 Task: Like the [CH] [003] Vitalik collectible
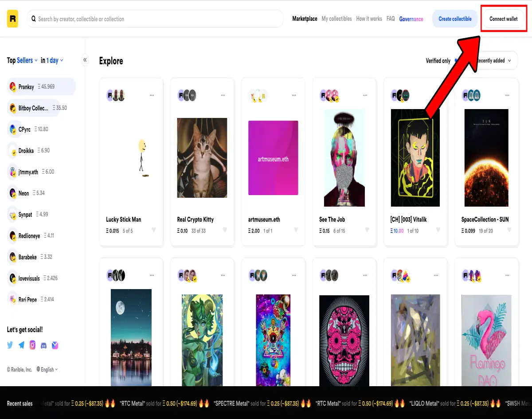coord(438,230)
